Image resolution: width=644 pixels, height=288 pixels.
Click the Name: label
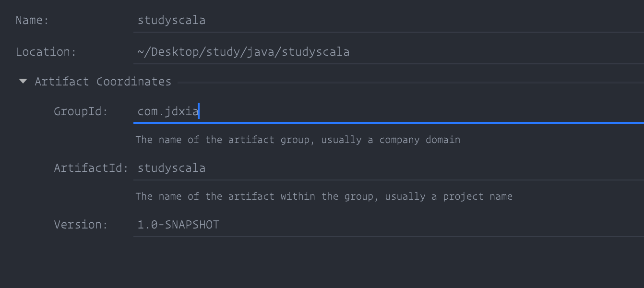tap(32, 20)
